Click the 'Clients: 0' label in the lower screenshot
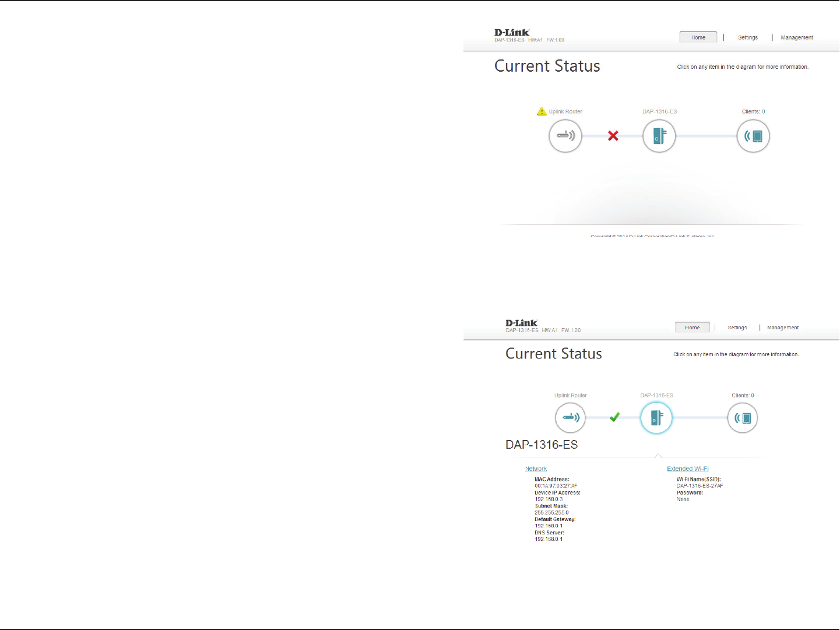840x630 pixels. coord(743,395)
